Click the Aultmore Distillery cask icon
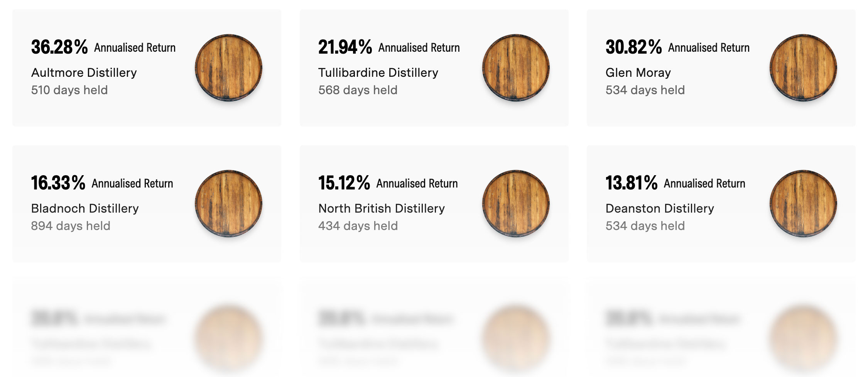The image size is (868, 377). pyautogui.click(x=228, y=68)
